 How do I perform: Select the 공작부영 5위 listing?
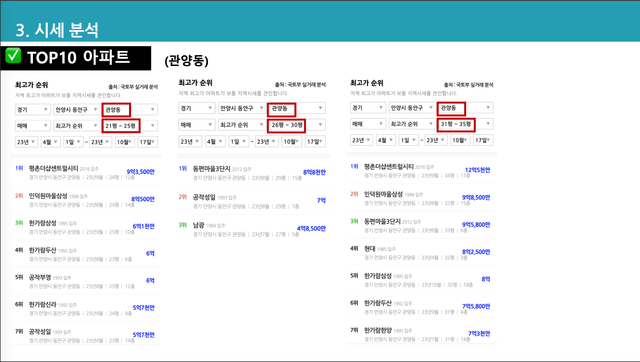coord(86,281)
